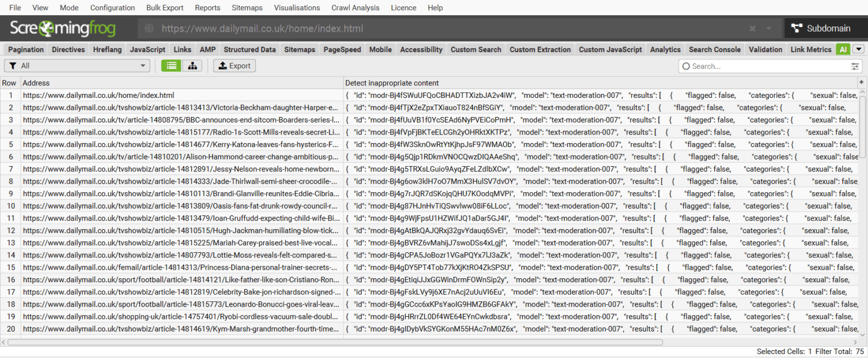The height and width of the screenshot is (358, 868).
Task: Select the Hugh-Jackman-humiliating address row
Action: [x=182, y=231]
